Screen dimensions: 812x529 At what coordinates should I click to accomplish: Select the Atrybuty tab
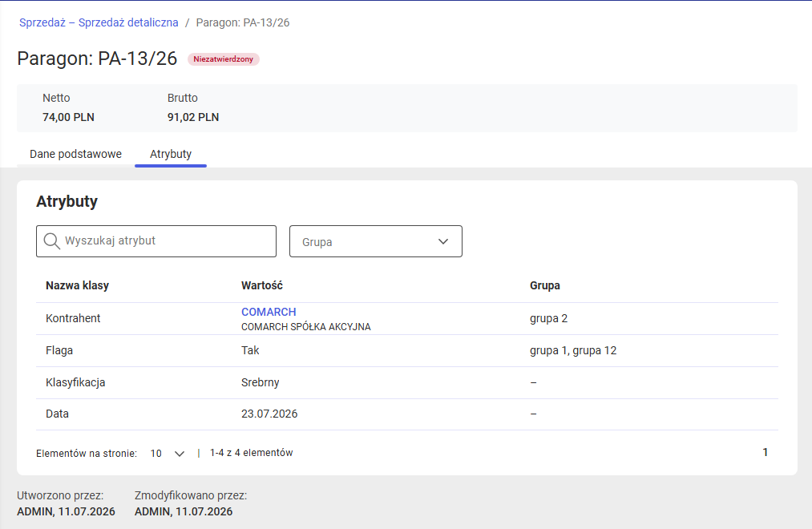tap(171, 154)
